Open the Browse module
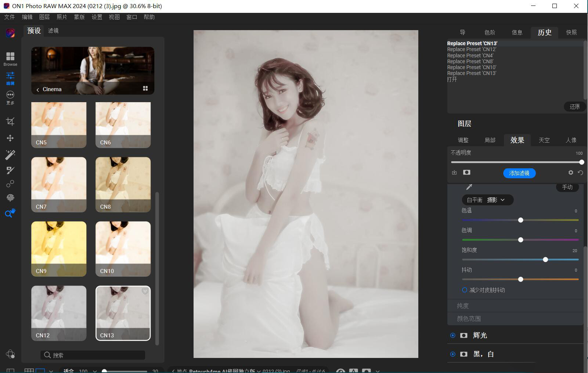This screenshot has height=373, width=588. point(10,58)
